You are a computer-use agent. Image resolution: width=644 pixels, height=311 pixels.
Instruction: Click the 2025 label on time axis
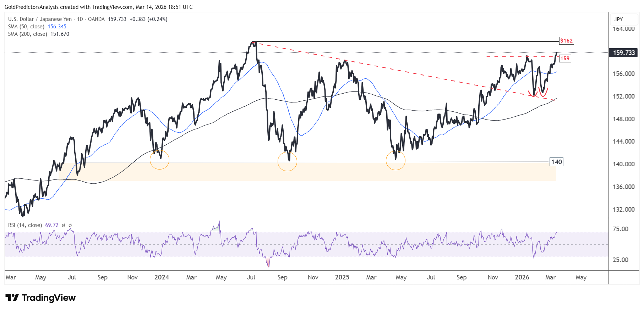click(342, 277)
